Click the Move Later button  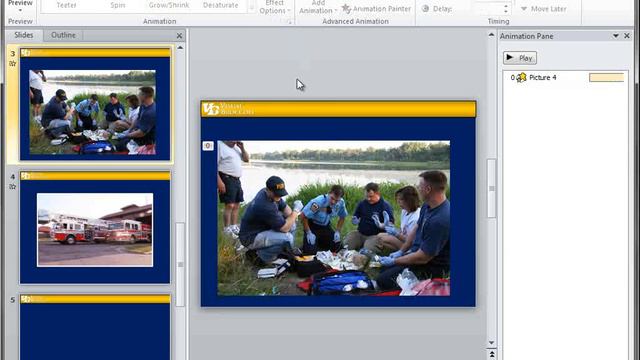pos(544,9)
